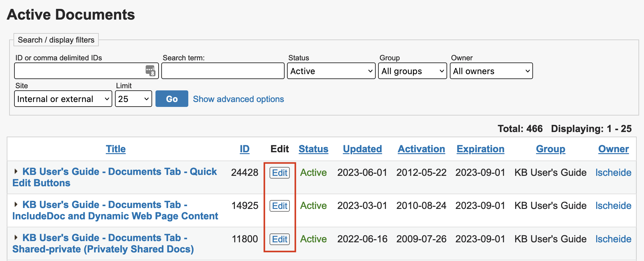Viewport: 644px width, 261px height.
Task: Click group KB User's Guide in row 24428
Action: [550, 172]
